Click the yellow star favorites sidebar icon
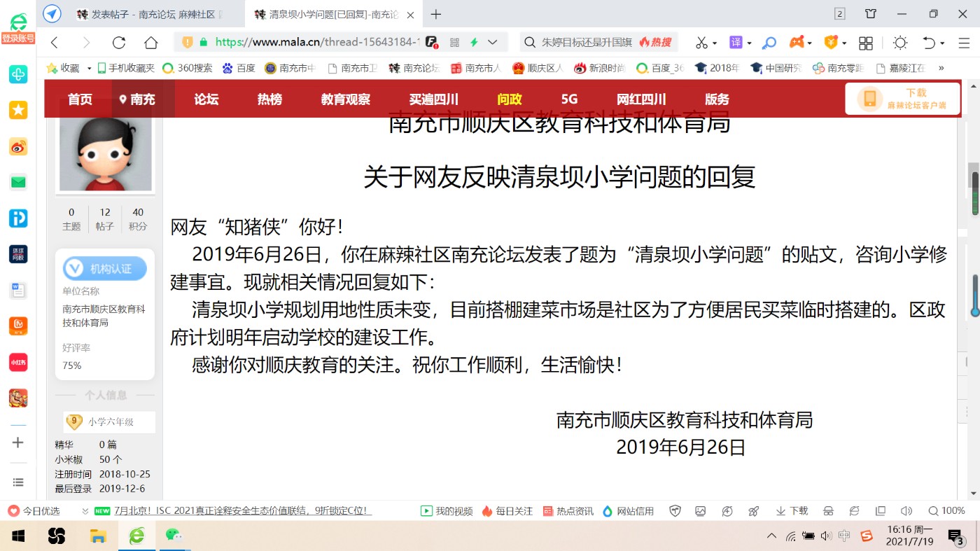 click(x=18, y=110)
